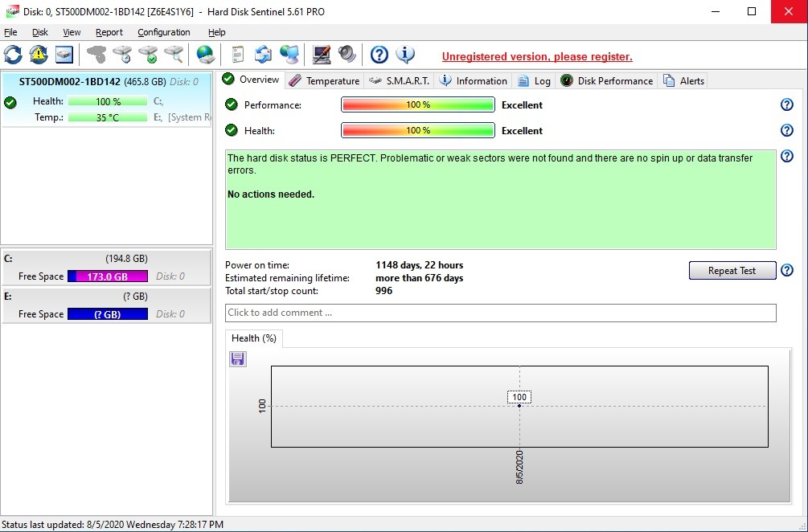Open the Temperature tab
Screen dimensions: 808x532
click(x=324, y=80)
